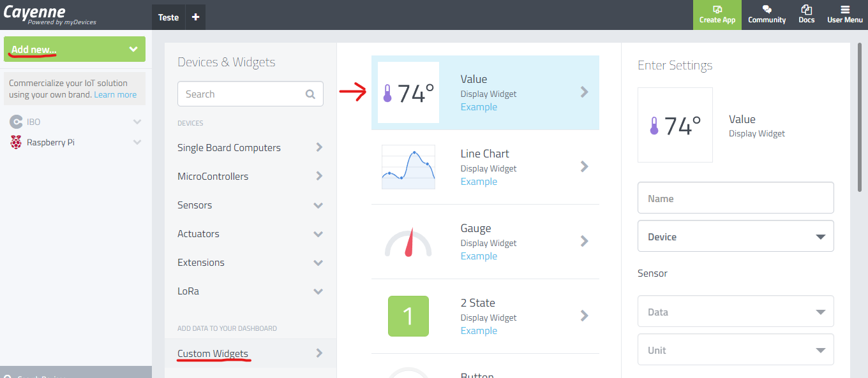Click the LoRa category label
Screen dimensions: 868x378
pyautogui.click(x=188, y=291)
